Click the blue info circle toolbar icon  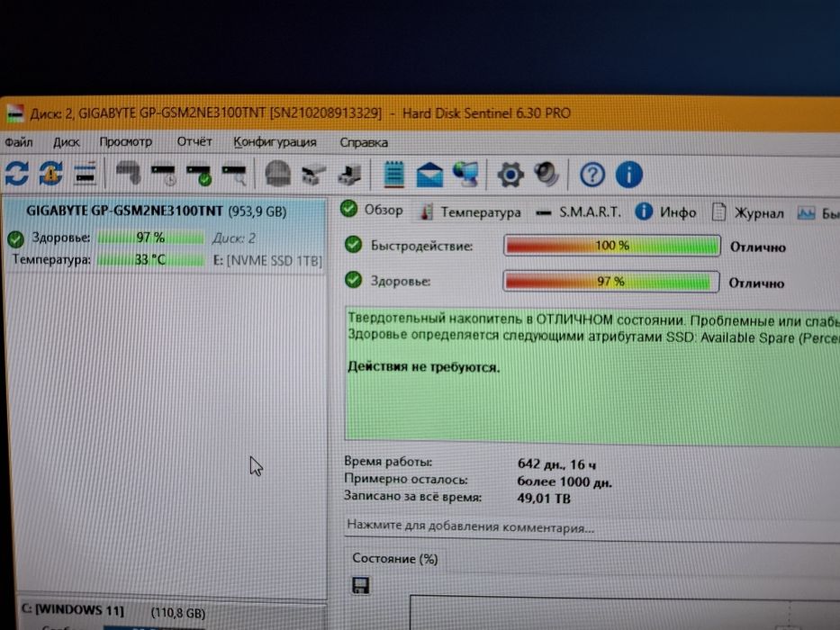point(629,175)
